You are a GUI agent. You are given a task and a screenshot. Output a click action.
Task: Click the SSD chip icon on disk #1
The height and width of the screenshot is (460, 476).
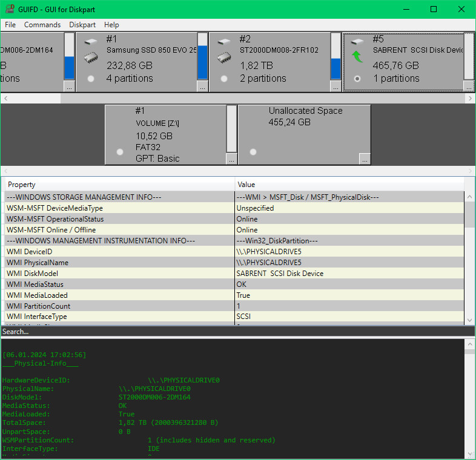91,57
